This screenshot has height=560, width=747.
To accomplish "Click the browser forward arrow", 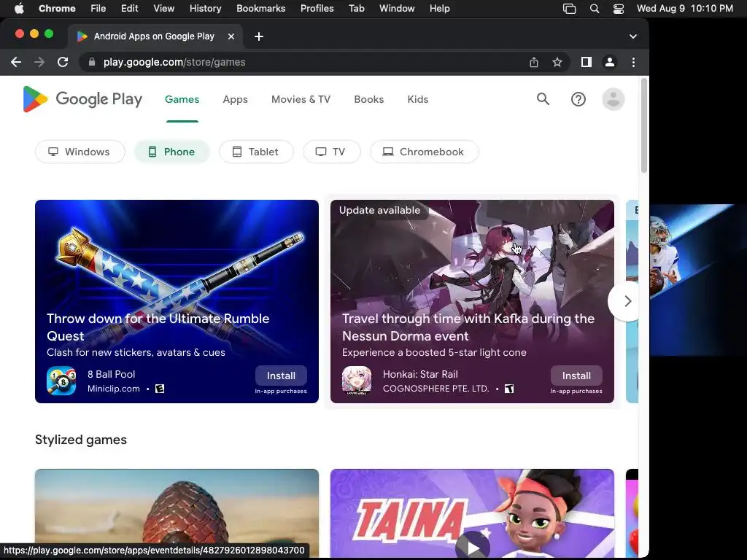I will 39,62.
